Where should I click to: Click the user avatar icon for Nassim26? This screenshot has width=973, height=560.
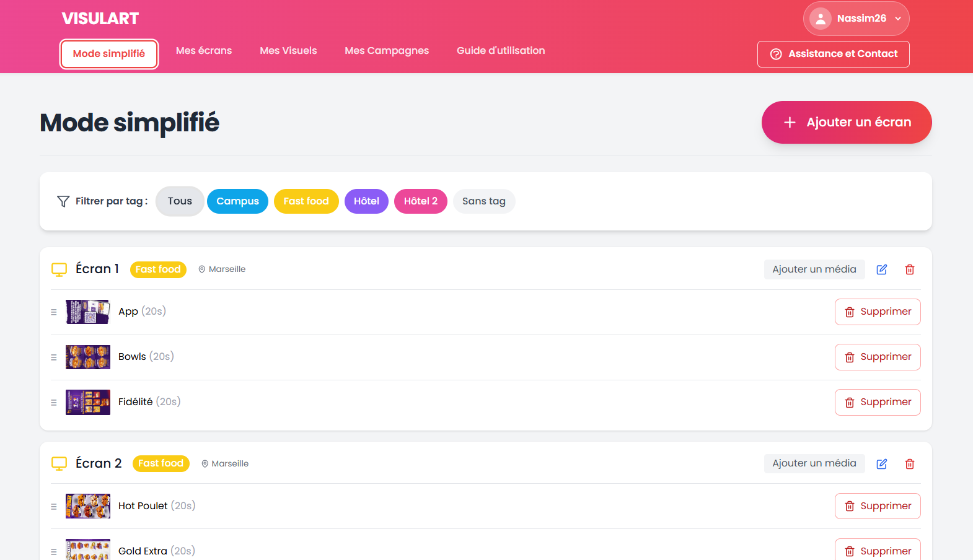click(820, 19)
